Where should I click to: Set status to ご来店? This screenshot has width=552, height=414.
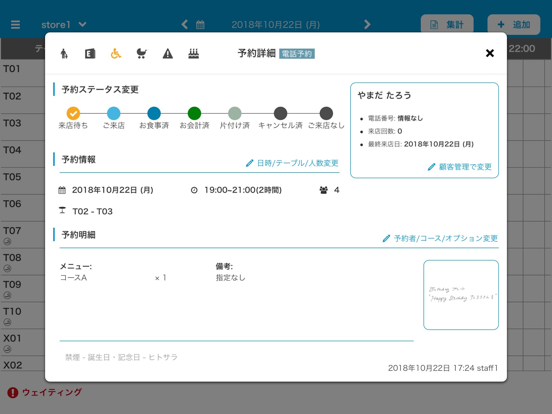click(x=113, y=113)
